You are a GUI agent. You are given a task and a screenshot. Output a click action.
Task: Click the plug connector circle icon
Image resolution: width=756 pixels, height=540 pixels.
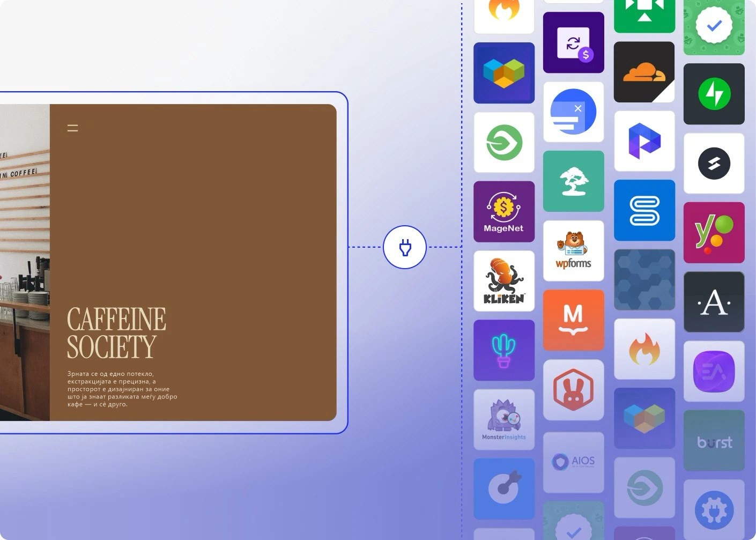click(x=405, y=247)
